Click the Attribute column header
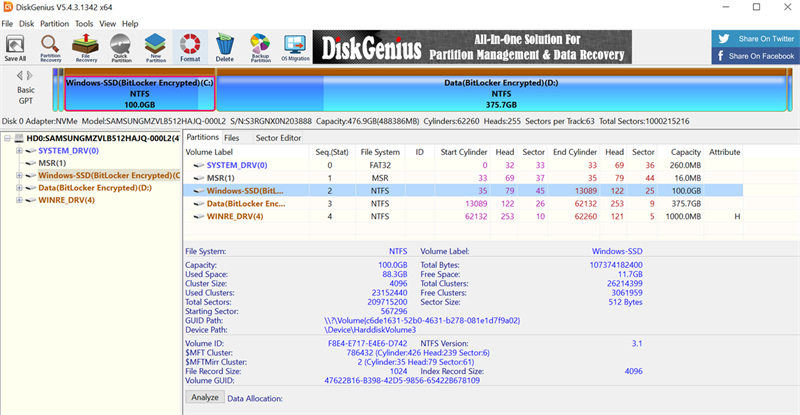Image resolution: width=800 pixels, height=415 pixels. [x=724, y=152]
